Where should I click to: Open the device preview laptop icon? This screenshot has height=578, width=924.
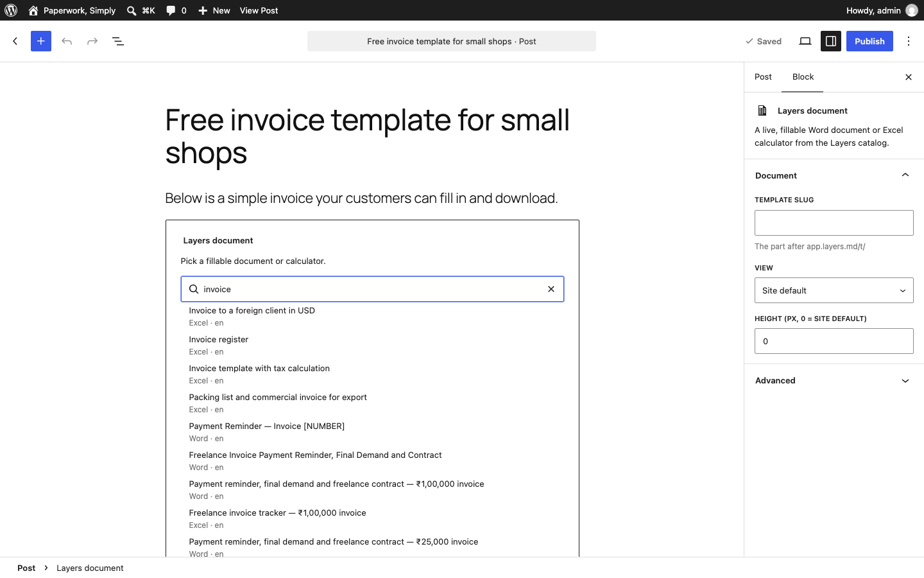click(805, 41)
